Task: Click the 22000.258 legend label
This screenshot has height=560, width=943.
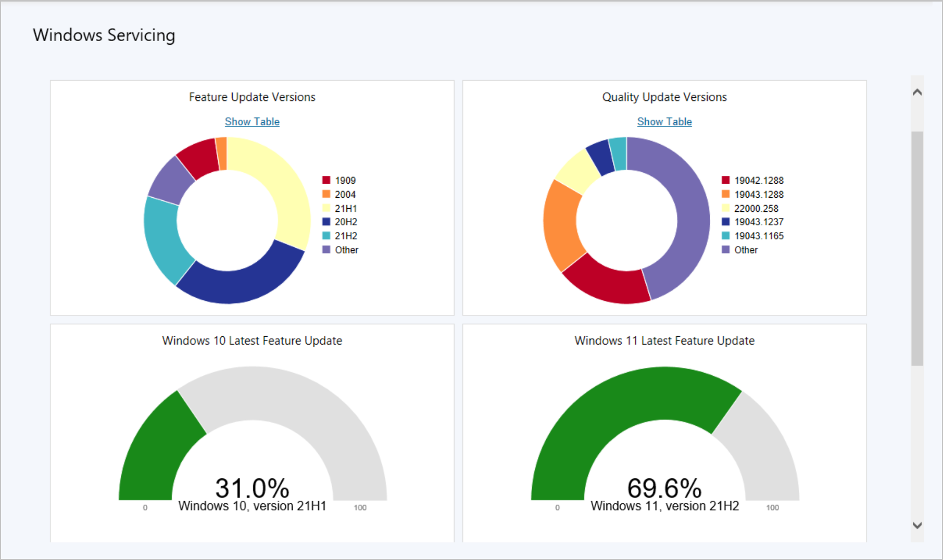Action: (x=756, y=209)
